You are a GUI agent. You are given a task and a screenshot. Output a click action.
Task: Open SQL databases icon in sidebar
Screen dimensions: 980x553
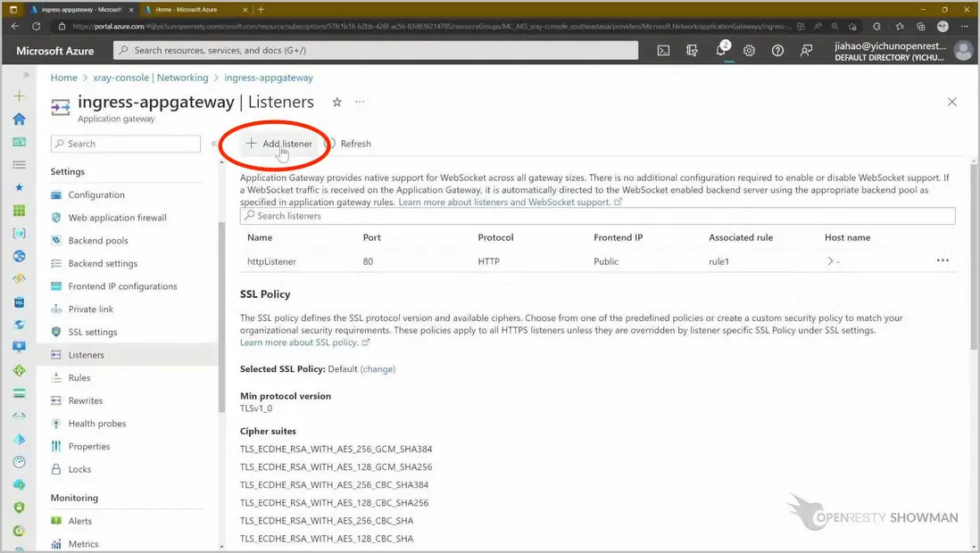click(x=20, y=302)
